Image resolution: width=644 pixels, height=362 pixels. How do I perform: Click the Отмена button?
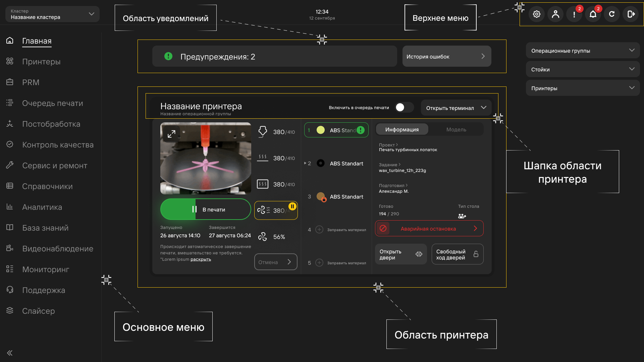276,262
